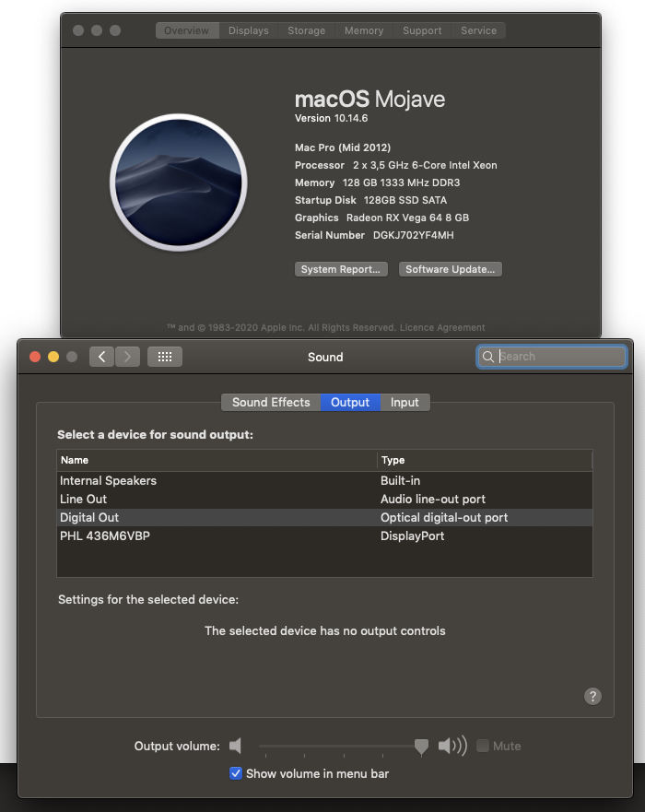Close the Sound window
Screen dimensions: 645x812
(x=35, y=357)
